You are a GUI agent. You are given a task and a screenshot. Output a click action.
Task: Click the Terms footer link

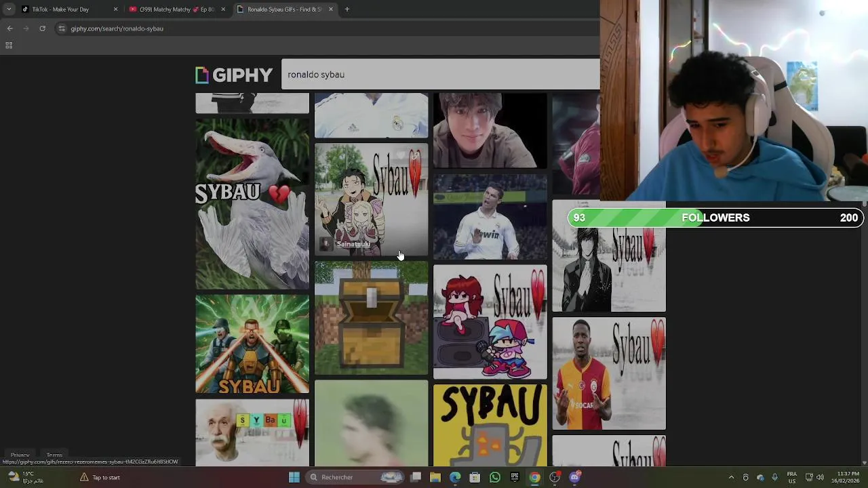click(x=54, y=455)
